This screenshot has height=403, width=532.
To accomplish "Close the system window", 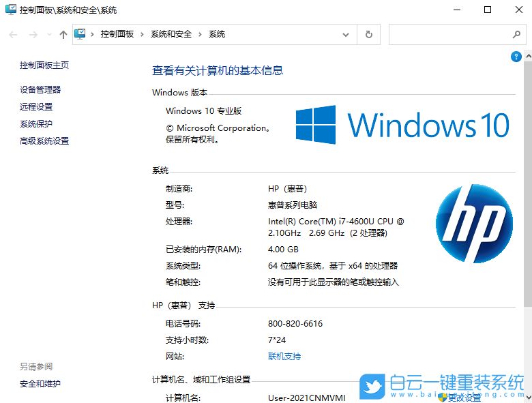I will 519,10.
